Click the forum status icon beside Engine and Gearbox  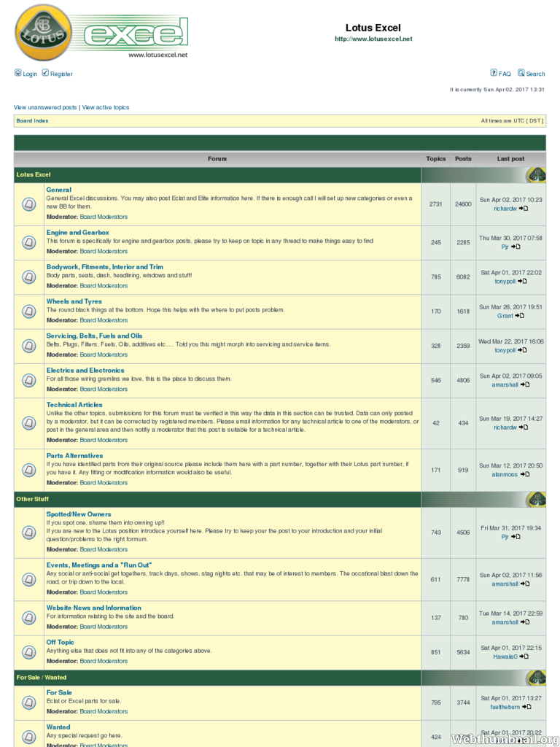pos(29,242)
